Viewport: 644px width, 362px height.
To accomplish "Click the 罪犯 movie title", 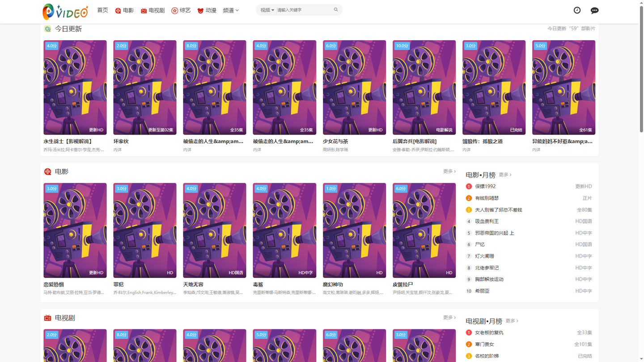I will point(119,284).
